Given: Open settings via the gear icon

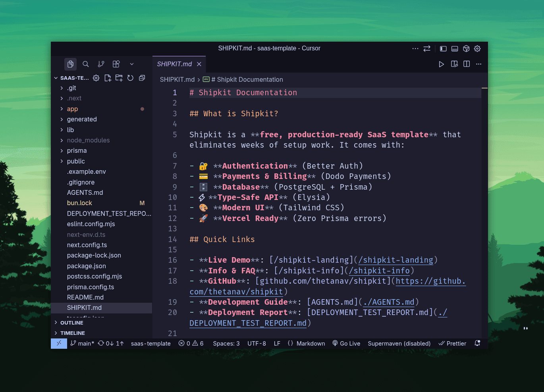Looking at the screenshot, I should (477, 48).
